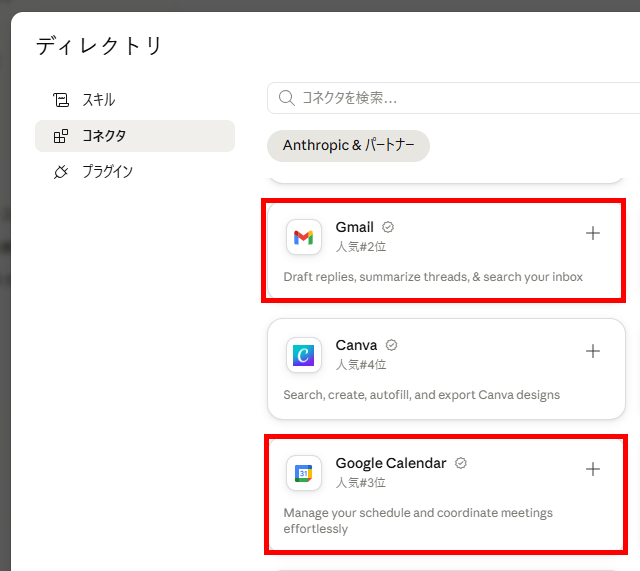Add the Gmail connector with plus
This screenshot has width=640, height=571.
click(593, 233)
